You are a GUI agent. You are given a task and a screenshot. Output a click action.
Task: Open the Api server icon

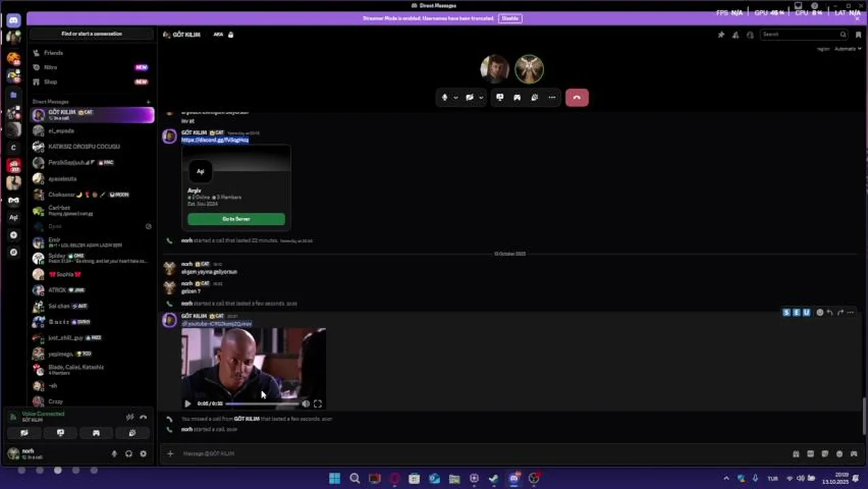[x=14, y=217]
